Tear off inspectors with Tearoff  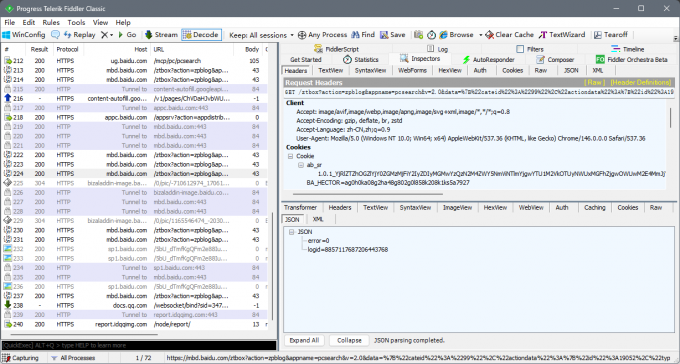[x=611, y=35]
